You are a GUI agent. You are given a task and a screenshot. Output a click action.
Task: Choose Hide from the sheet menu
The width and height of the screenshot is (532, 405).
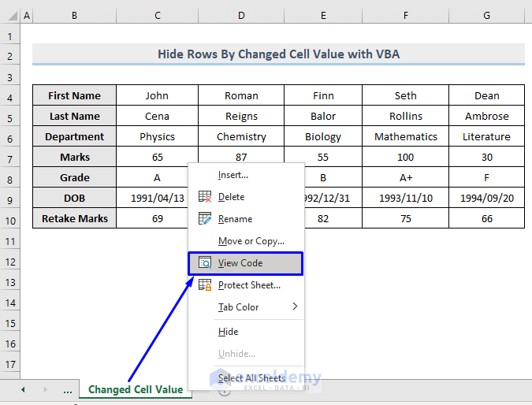point(228,332)
